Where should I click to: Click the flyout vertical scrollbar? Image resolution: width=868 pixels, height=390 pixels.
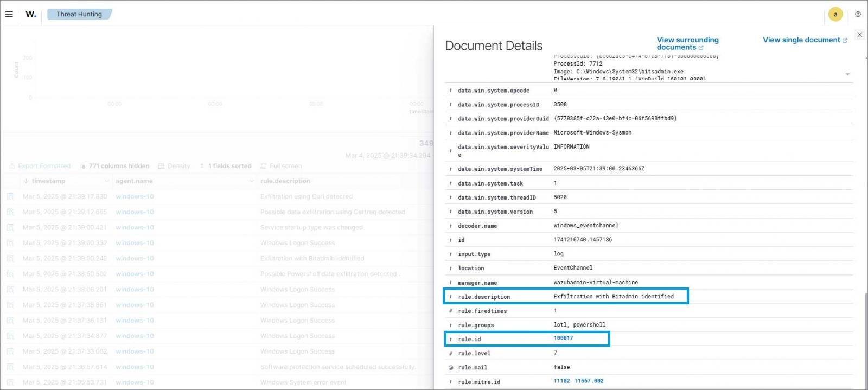(866, 341)
